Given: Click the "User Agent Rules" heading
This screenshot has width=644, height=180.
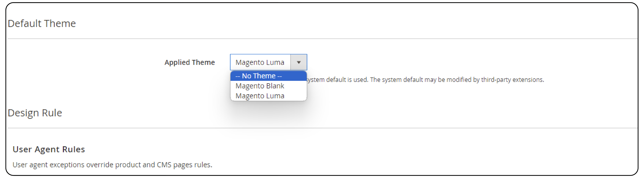Looking at the screenshot, I should [49, 149].
